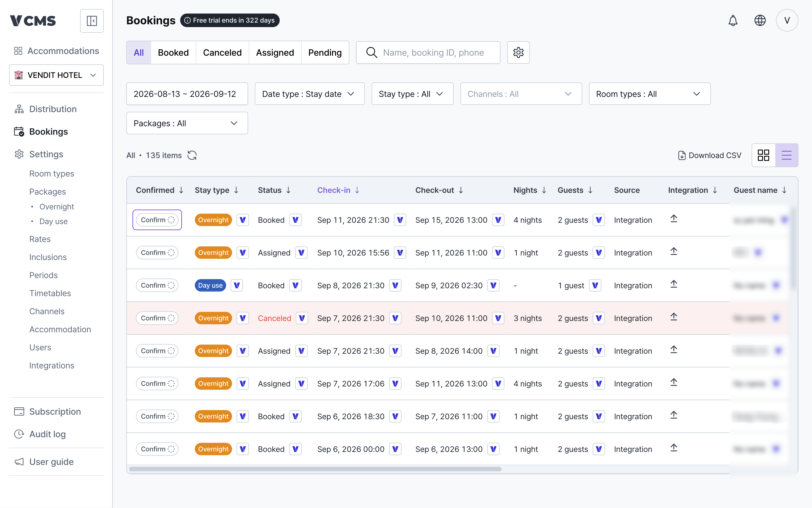This screenshot has height=508, width=812.
Task: Select the Booked tab
Action: pos(173,52)
